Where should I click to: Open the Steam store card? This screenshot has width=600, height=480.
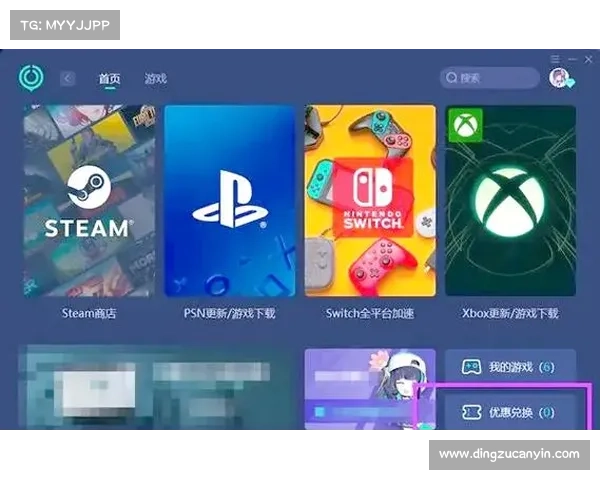pyautogui.click(x=89, y=201)
